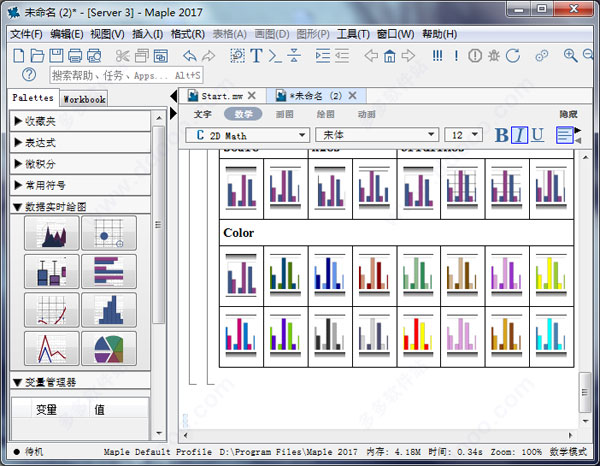The height and width of the screenshot is (466, 600).
Task: Paste from clipboard toolbar icon
Action: click(x=160, y=56)
